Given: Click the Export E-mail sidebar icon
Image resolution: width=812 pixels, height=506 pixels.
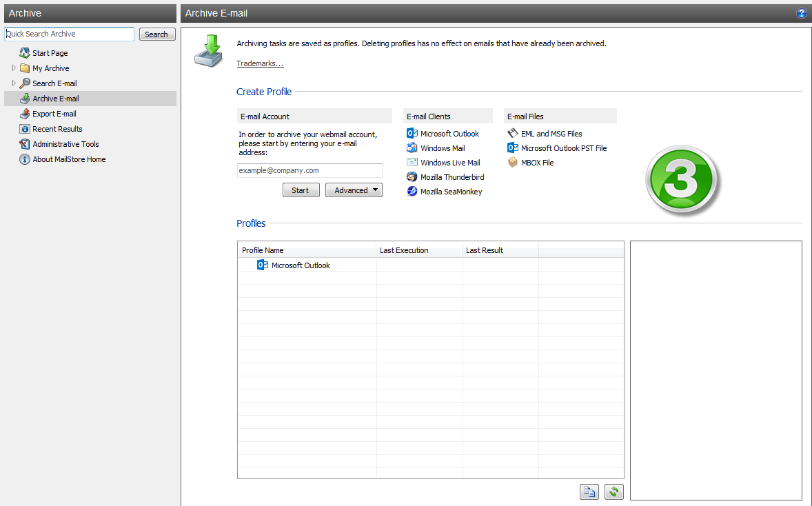Looking at the screenshot, I should pos(24,114).
